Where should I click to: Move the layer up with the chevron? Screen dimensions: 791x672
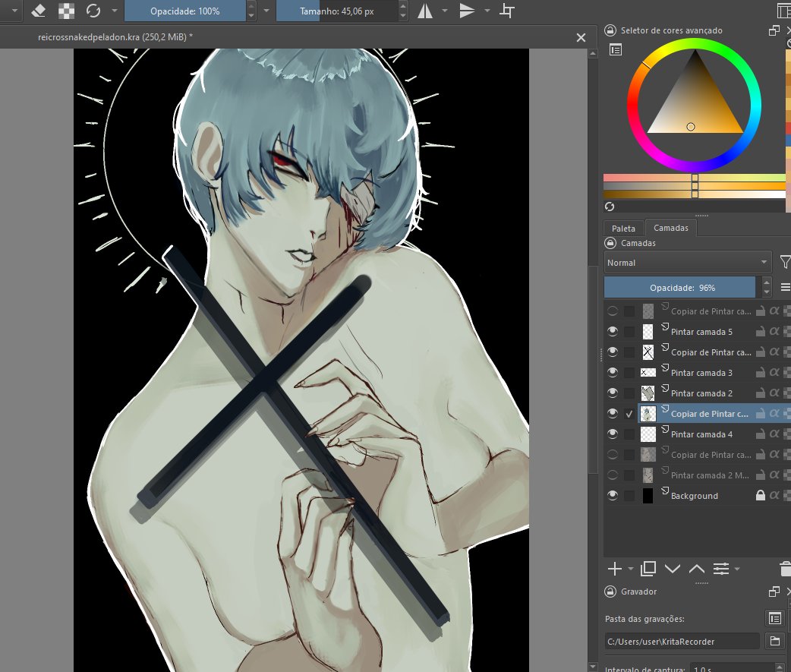(x=697, y=569)
